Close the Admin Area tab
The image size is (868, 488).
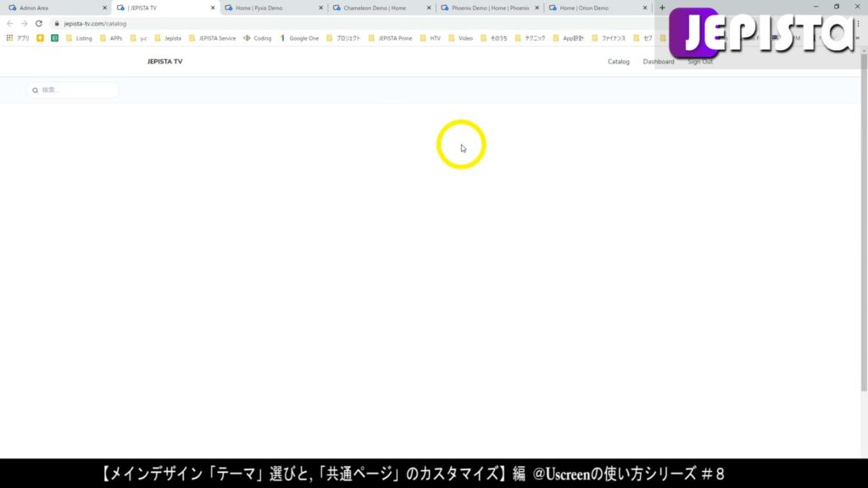coord(104,8)
